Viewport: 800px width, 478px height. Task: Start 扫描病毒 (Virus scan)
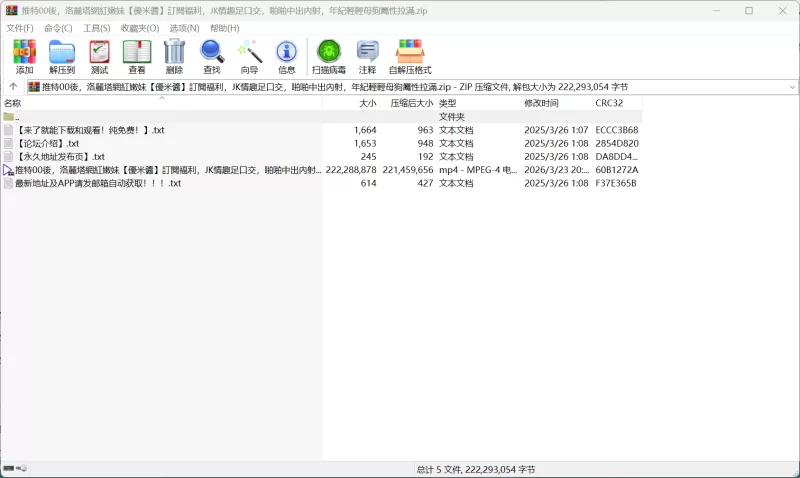[x=328, y=56]
